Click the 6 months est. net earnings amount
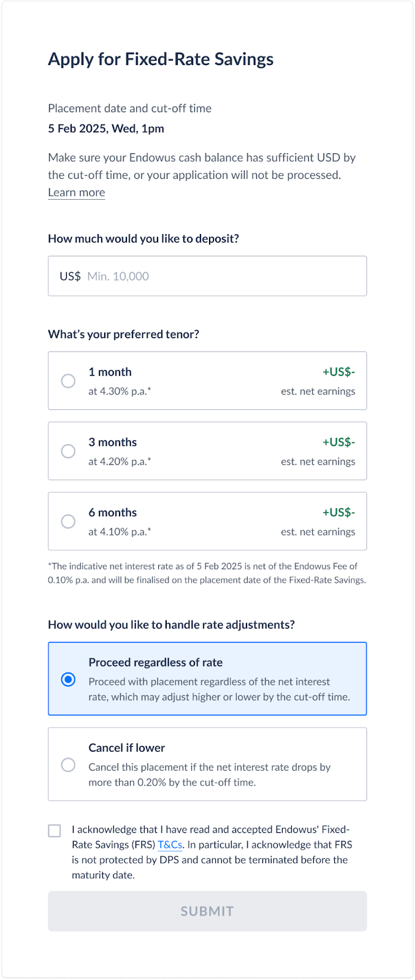This screenshot has width=415, height=980. point(338,513)
